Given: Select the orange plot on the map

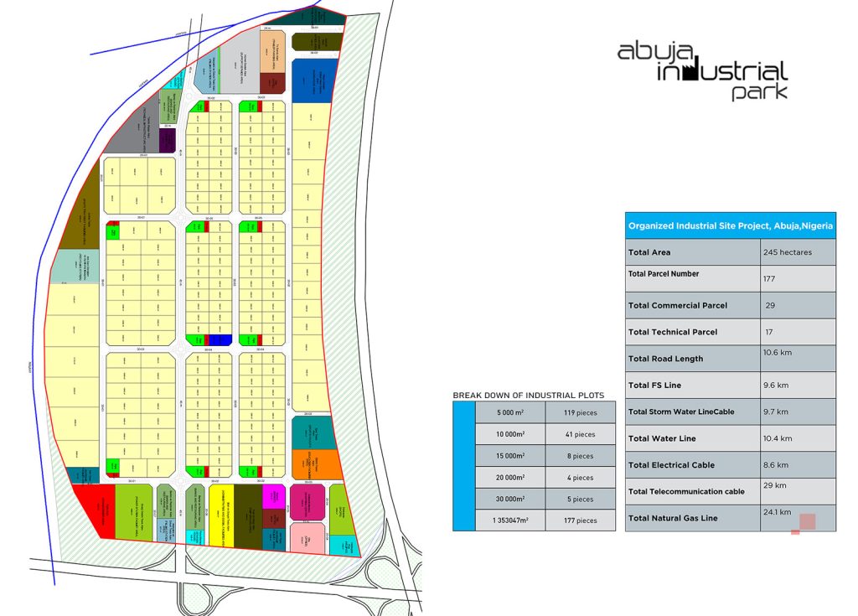Looking at the screenshot, I should coord(314,463).
